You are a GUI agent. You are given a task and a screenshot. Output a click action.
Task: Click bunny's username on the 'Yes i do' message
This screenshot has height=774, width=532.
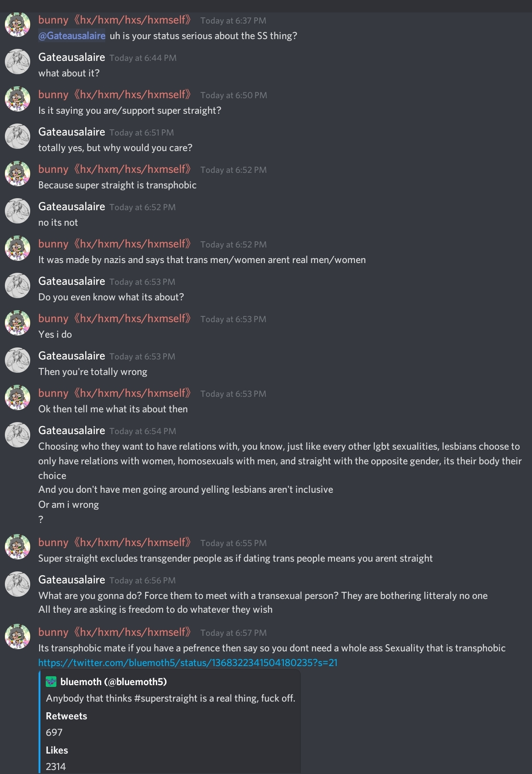point(115,319)
